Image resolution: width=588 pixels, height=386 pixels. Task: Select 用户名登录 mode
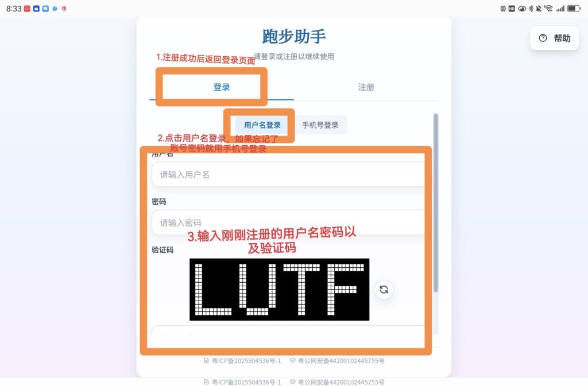[x=262, y=125]
